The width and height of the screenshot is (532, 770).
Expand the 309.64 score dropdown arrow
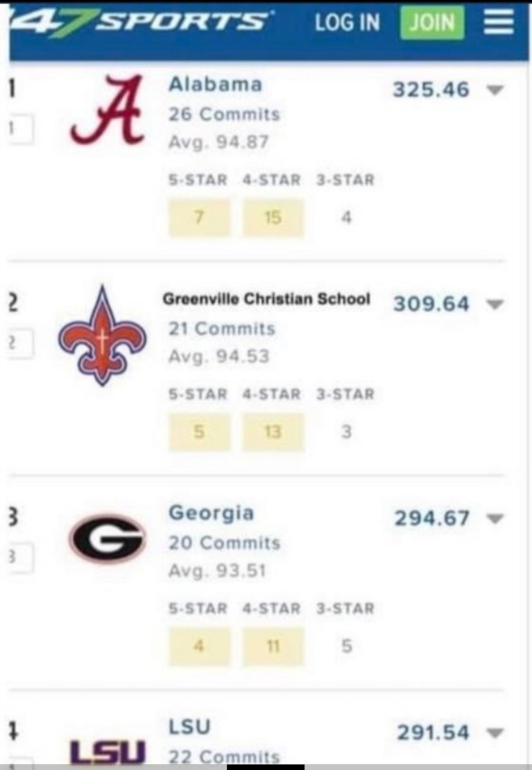[493, 304]
